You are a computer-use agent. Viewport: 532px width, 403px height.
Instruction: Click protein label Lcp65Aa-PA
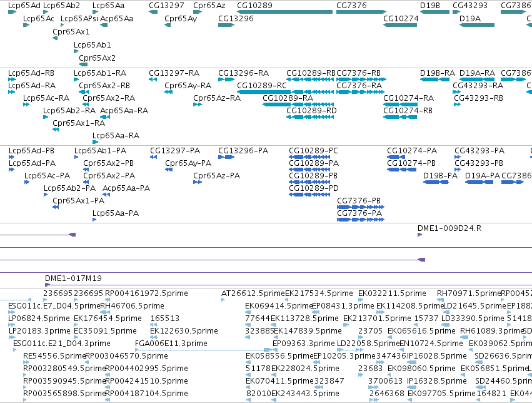tap(116, 213)
